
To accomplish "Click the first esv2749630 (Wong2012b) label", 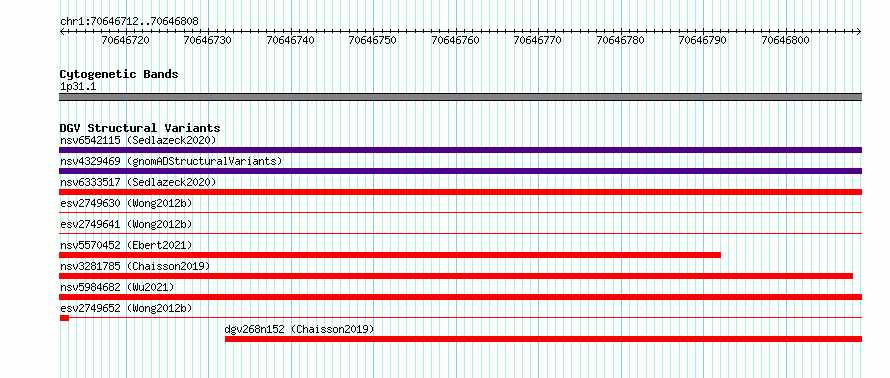I will coord(126,203).
